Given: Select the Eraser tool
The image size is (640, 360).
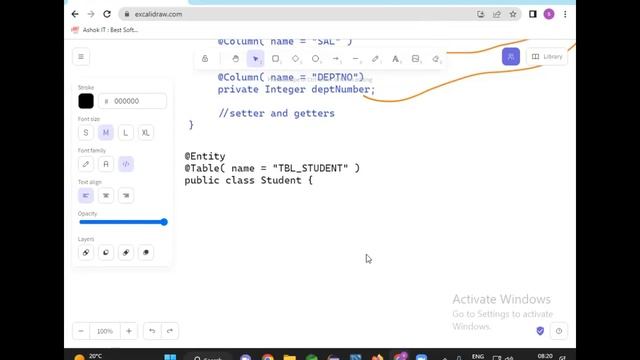Looking at the screenshot, I should coord(436,59).
